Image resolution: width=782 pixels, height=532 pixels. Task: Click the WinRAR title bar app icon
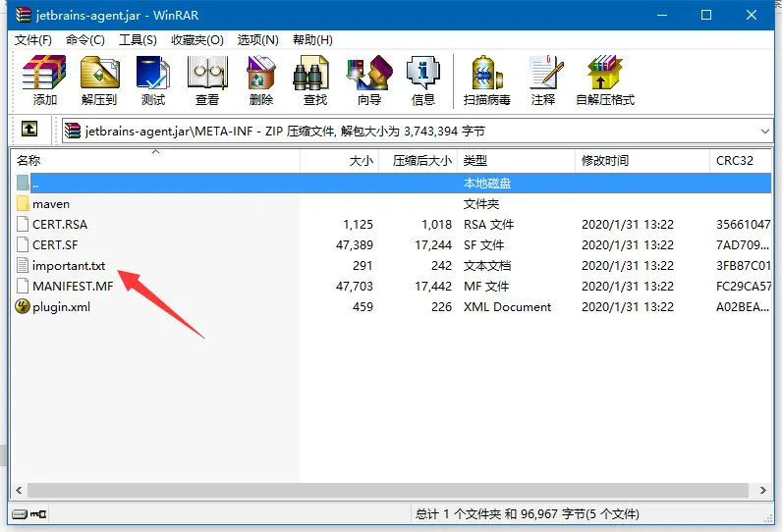point(23,15)
